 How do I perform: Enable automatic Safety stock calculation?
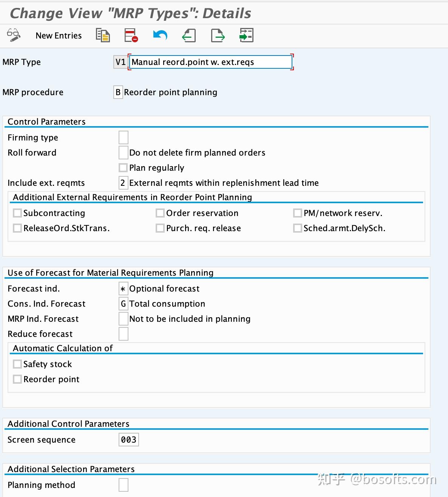tap(17, 364)
